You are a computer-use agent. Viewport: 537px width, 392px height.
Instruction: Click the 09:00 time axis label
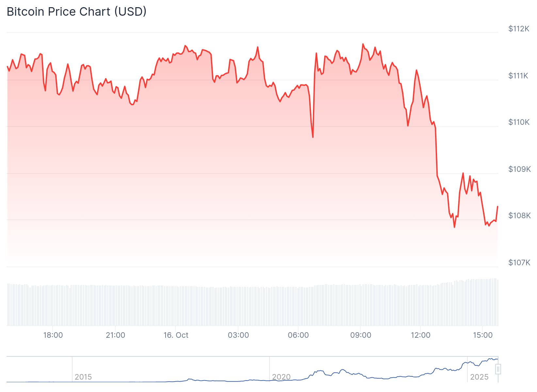[x=361, y=335]
